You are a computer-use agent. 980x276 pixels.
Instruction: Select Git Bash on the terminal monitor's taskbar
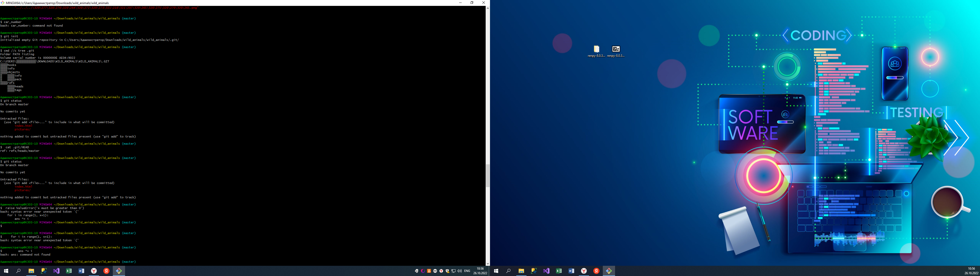(119, 271)
